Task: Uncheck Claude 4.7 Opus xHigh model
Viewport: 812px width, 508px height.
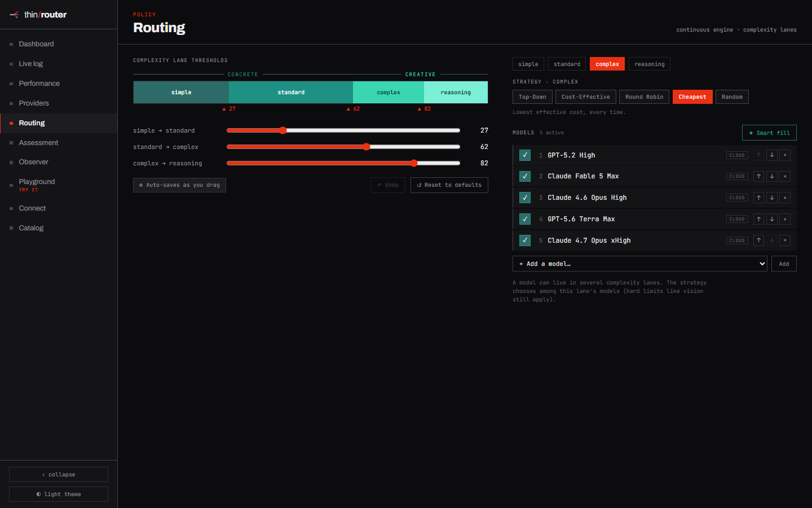Action: (525, 240)
